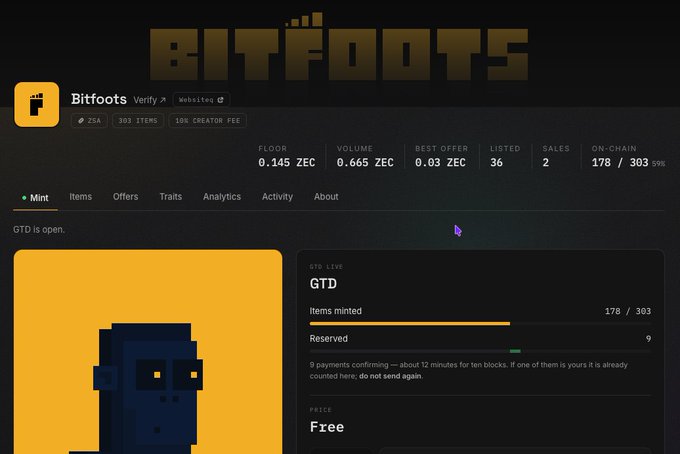Select the Mint tab
The image size is (680, 454).
[35, 198]
